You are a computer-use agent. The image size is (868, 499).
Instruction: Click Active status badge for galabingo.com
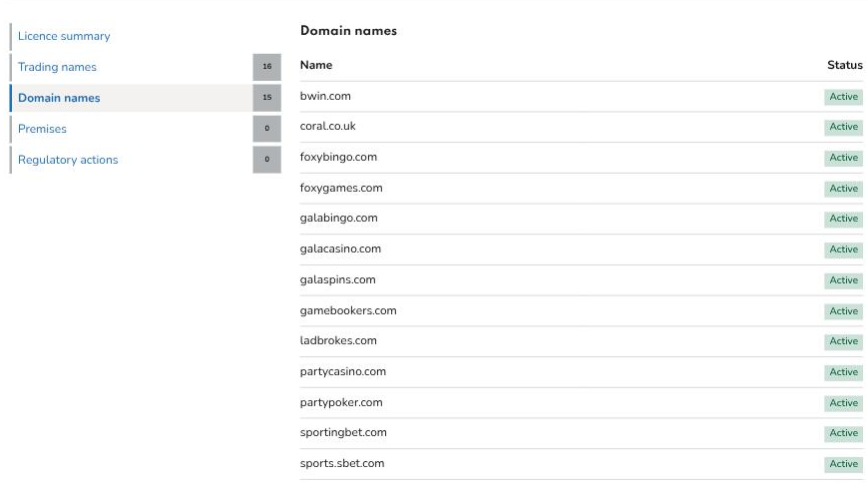(x=844, y=219)
